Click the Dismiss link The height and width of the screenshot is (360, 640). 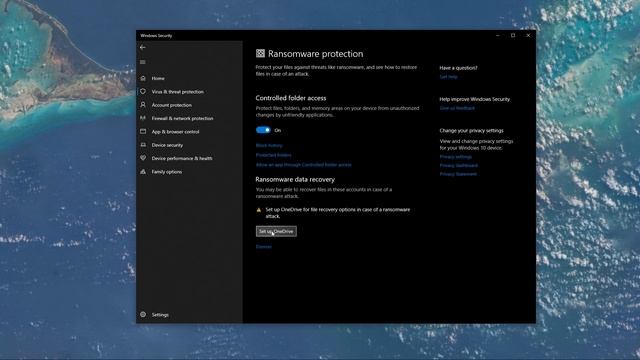pos(264,247)
